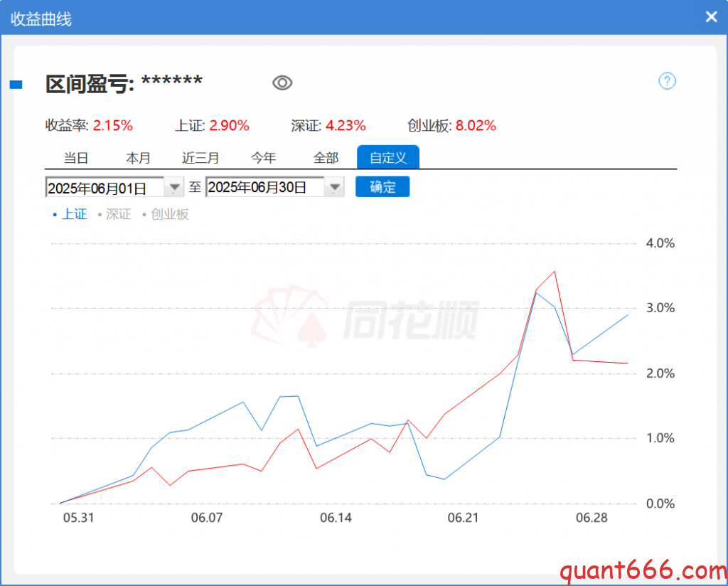Click the red line peak on chart
This screenshot has height=586, width=728.
[x=555, y=271]
